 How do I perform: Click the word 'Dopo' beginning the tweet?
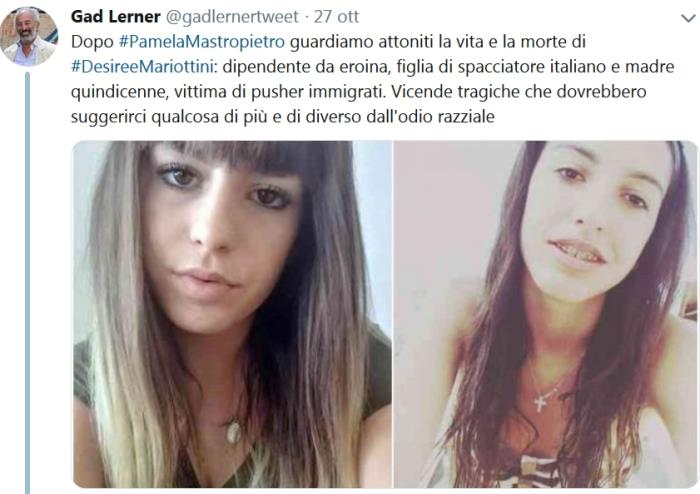coord(92,42)
